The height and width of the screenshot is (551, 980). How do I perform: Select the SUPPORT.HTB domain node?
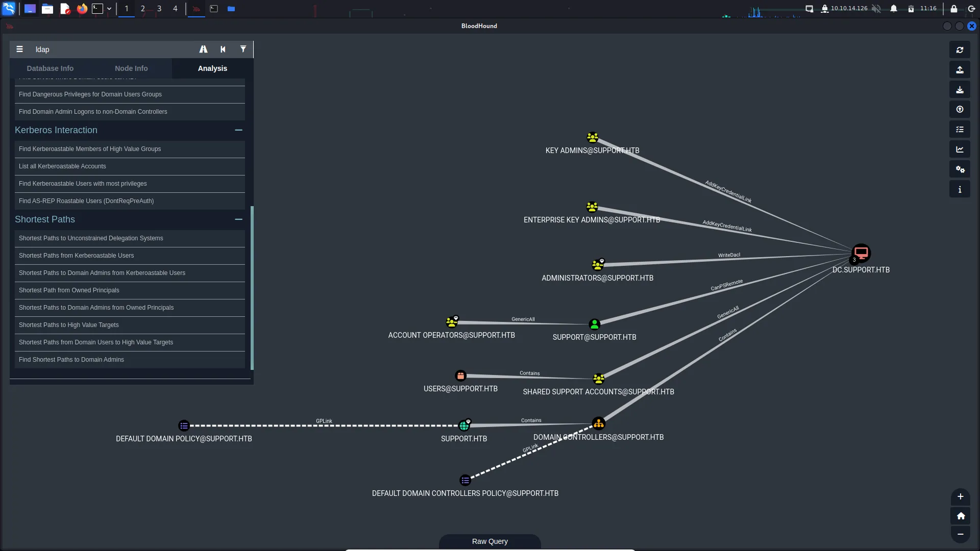coord(464,425)
